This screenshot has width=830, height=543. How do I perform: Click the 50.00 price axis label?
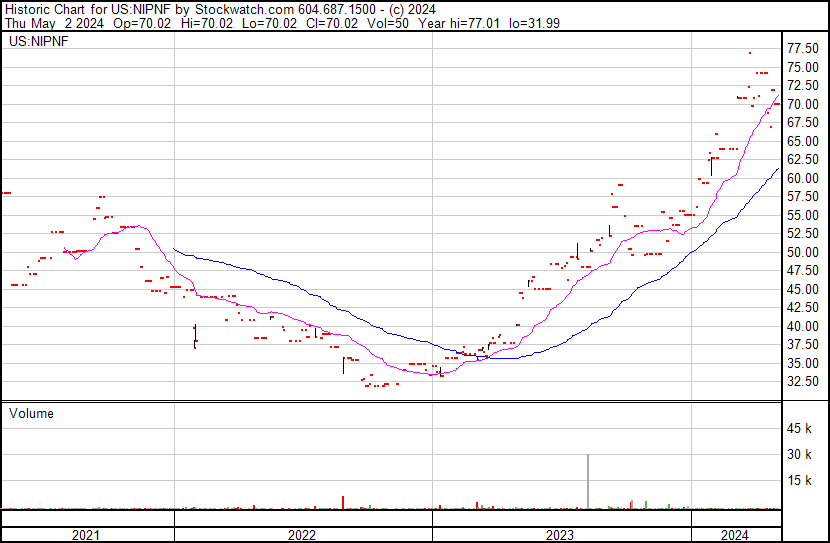coord(803,252)
